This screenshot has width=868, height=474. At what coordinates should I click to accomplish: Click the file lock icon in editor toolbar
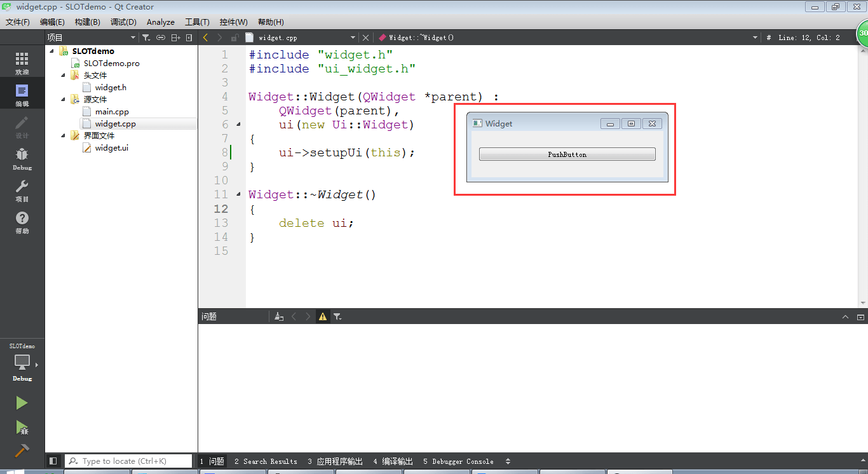click(x=235, y=37)
